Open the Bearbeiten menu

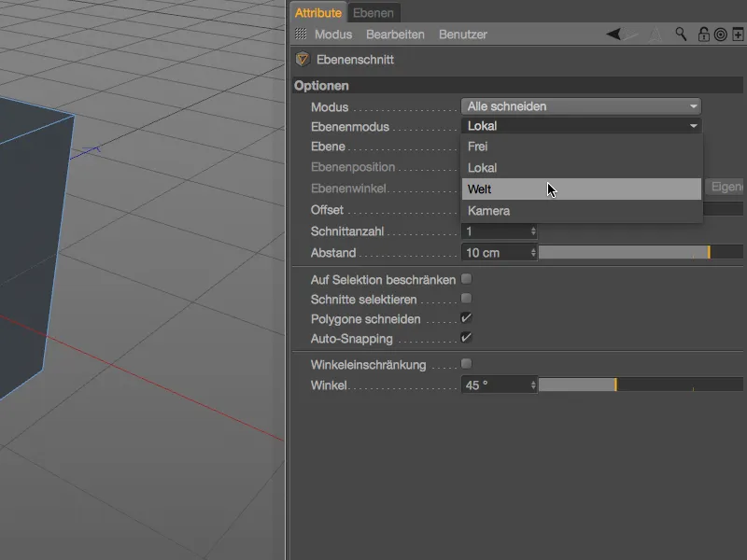[395, 35]
